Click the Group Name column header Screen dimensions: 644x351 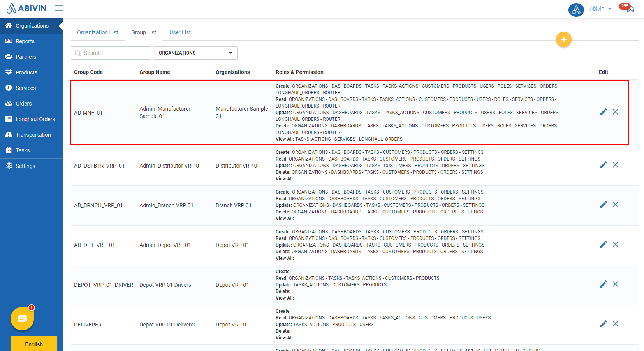[155, 72]
